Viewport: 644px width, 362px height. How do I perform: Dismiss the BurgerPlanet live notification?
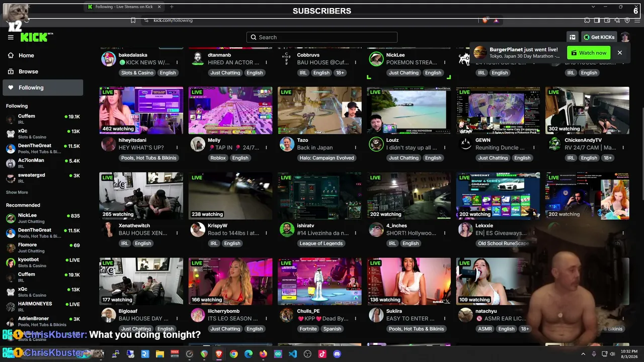(x=620, y=53)
